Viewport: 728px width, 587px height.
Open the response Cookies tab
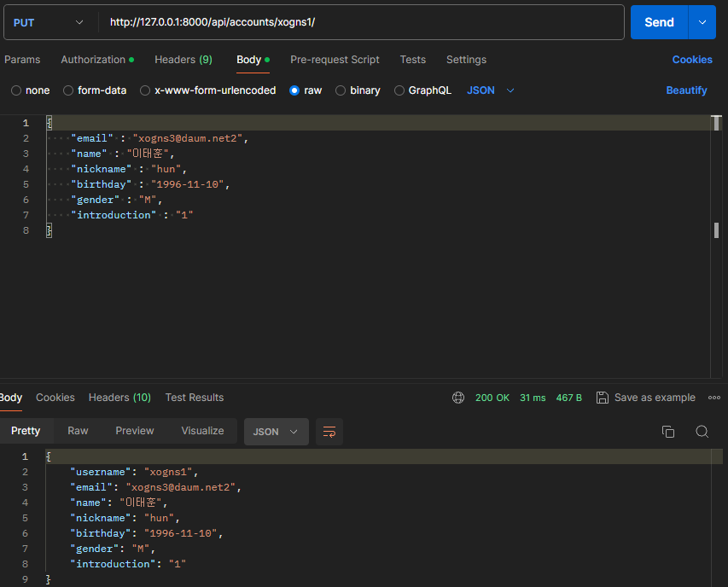click(55, 398)
